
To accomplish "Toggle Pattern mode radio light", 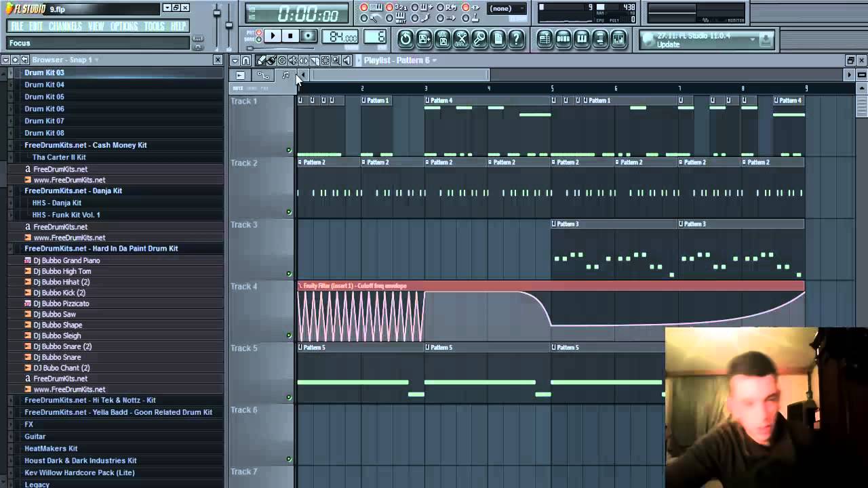I will pos(259,32).
